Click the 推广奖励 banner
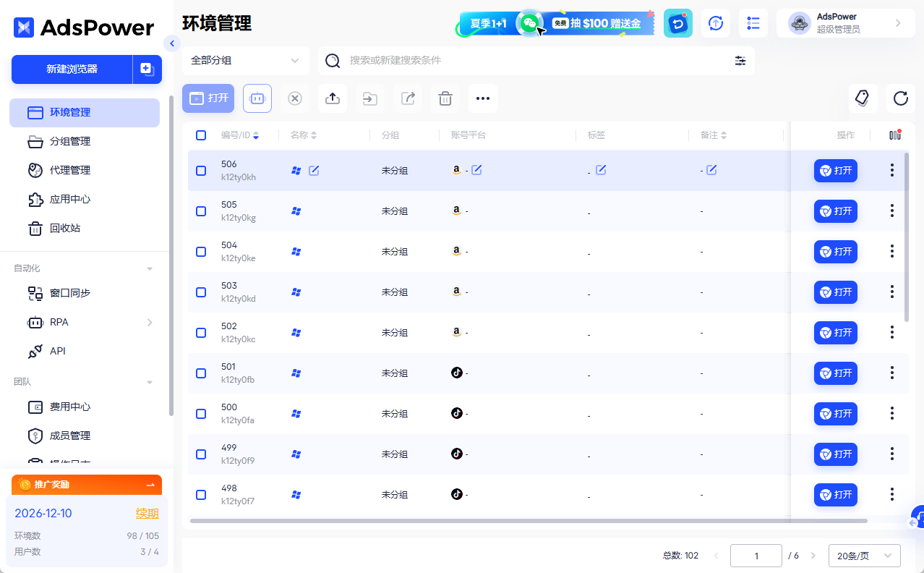The image size is (924, 573). point(87,485)
